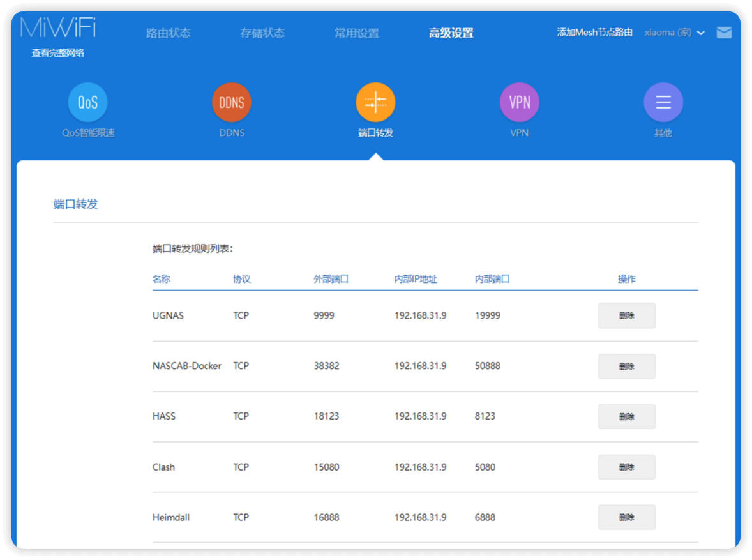Image resolution: width=752 pixels, height=560 pixels.
Task: Click the mail envelope icon
Action: click(724, 33)
